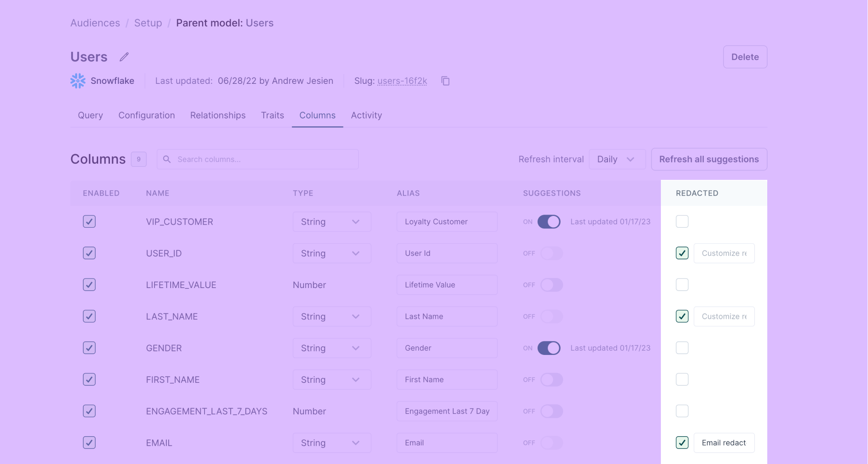
Task: Edit the User Id alias field
Action: 447,253
